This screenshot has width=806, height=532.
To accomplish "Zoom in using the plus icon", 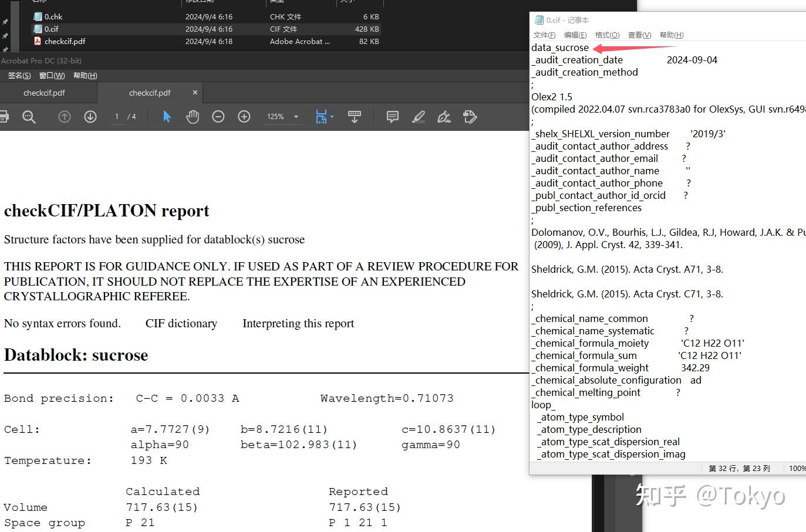I will pos(244,117).
